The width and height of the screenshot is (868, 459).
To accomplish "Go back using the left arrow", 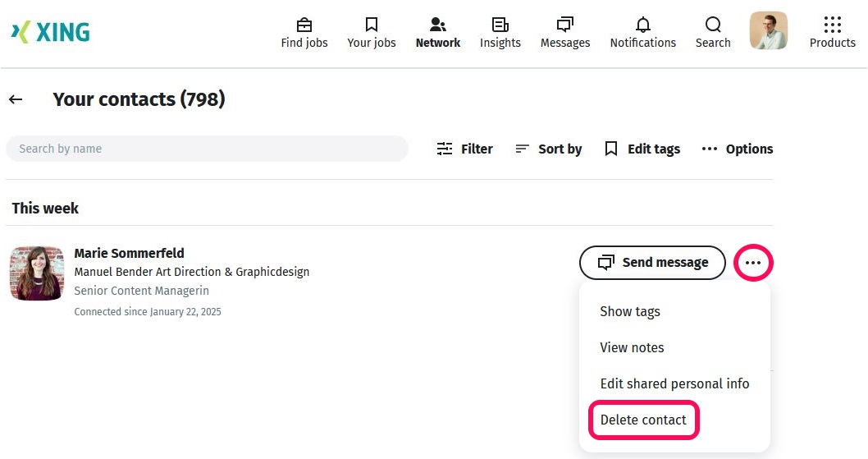I will 16,99.
